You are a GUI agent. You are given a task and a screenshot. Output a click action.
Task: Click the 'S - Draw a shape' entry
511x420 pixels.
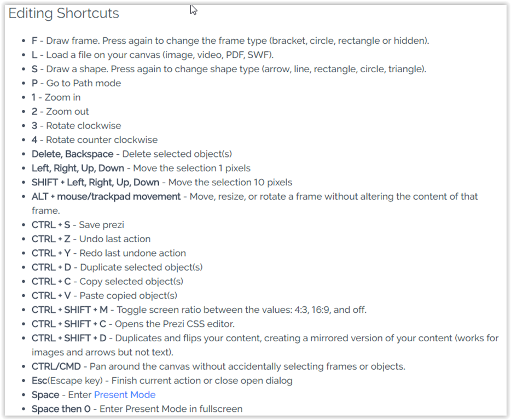[229, 69]
